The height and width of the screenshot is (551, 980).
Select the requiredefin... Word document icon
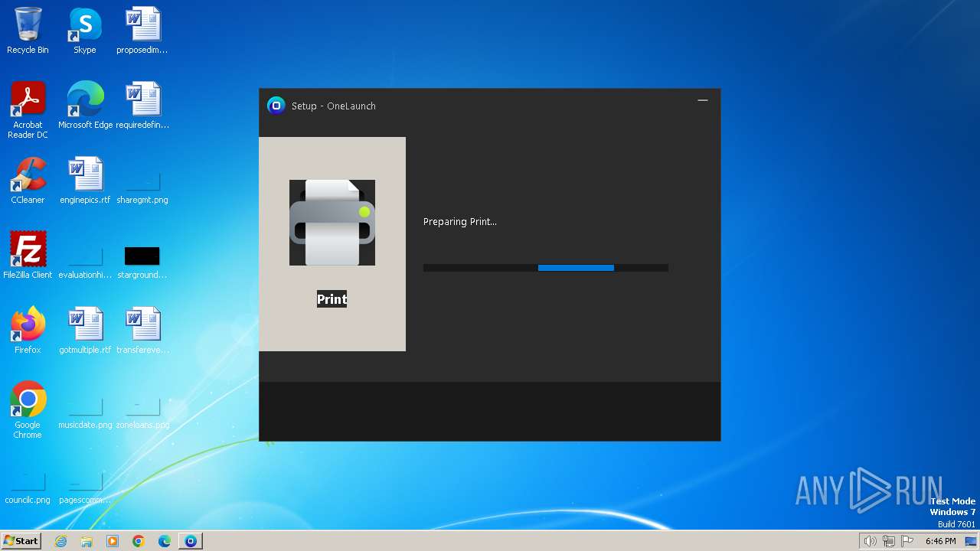coord(142,105)
